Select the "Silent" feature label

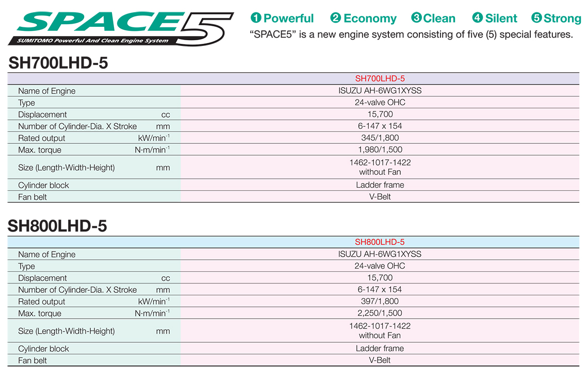(x=501, y=19)
